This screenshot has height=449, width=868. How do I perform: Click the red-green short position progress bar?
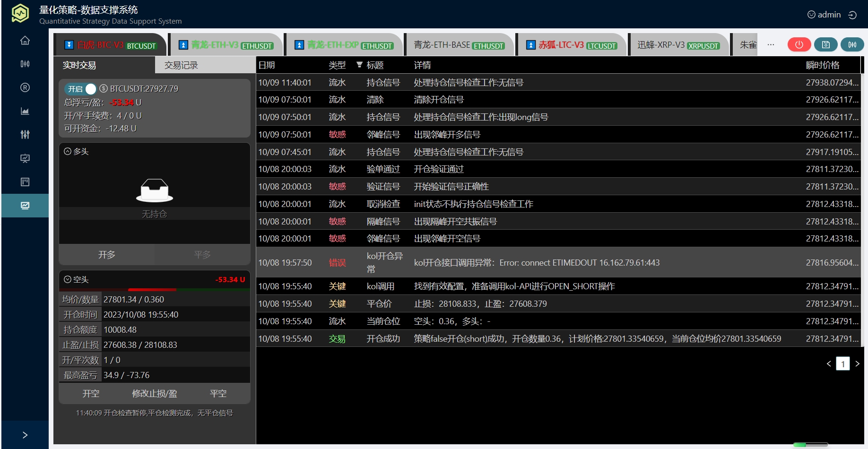(155, 289)
